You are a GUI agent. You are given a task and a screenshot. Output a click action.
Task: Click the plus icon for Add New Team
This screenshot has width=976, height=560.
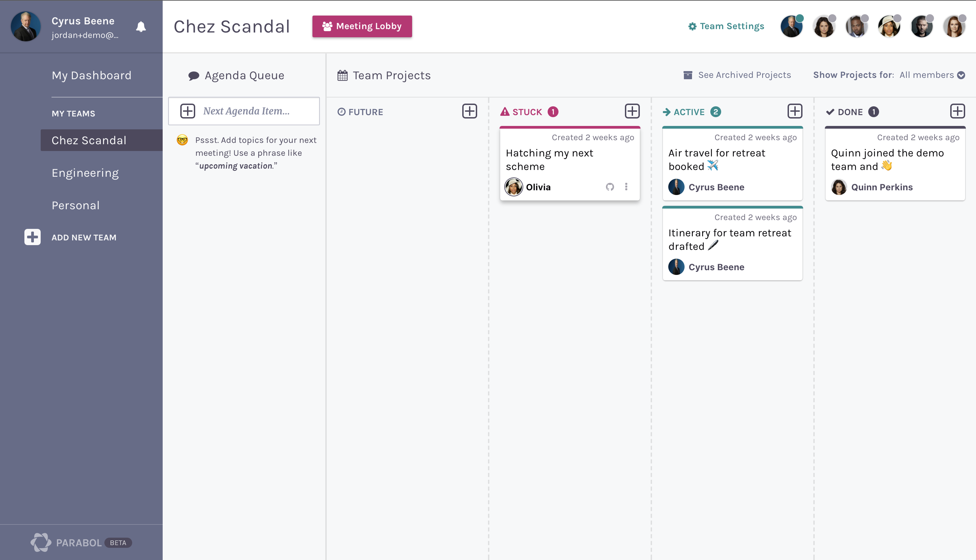click(32, 237)
